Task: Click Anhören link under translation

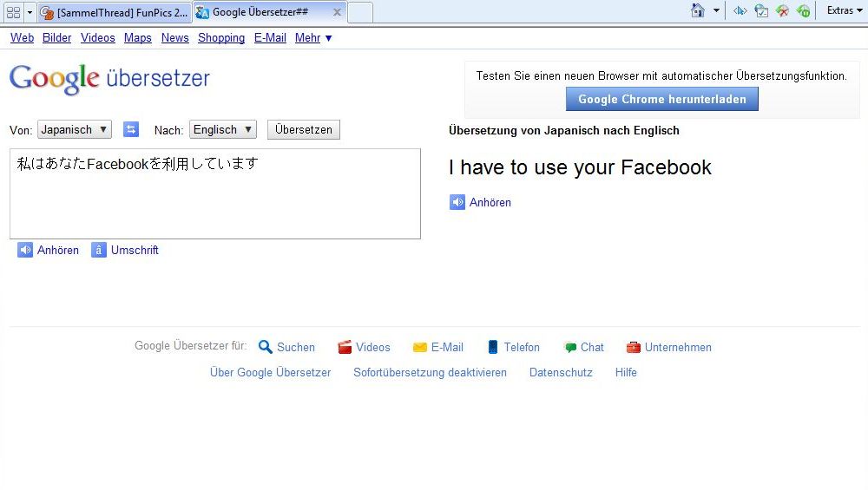Action: tap(490, 202)
